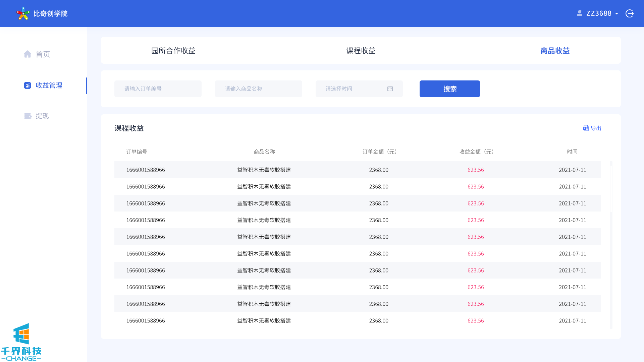
Task: Focus the 请输入订单编号 input field
Action: 158,89
